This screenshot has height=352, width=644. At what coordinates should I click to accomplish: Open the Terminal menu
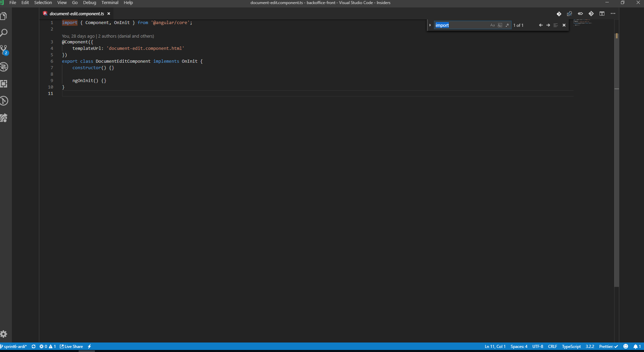tap(110, 3)
